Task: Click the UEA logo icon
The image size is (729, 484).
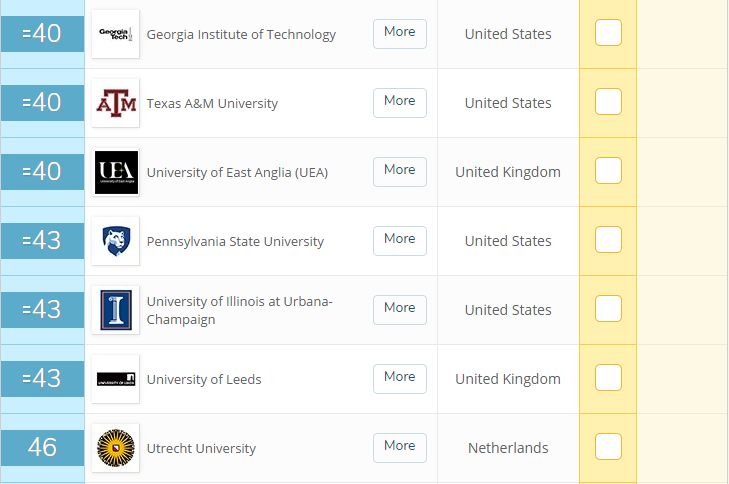Action: pyautogui.click(x=115, y=172)
